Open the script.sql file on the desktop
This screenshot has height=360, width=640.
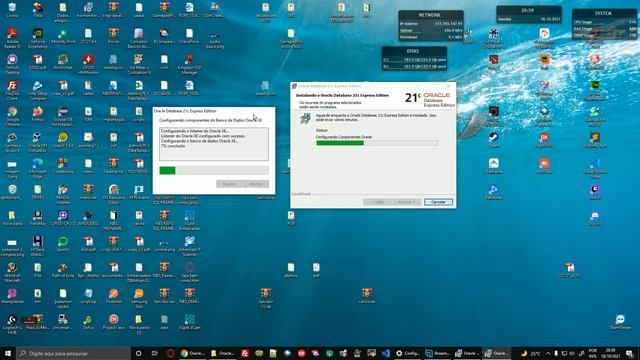[88, 296]
